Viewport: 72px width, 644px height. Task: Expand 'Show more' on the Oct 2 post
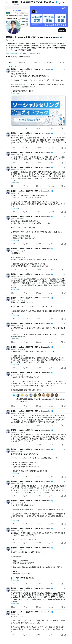15,240
